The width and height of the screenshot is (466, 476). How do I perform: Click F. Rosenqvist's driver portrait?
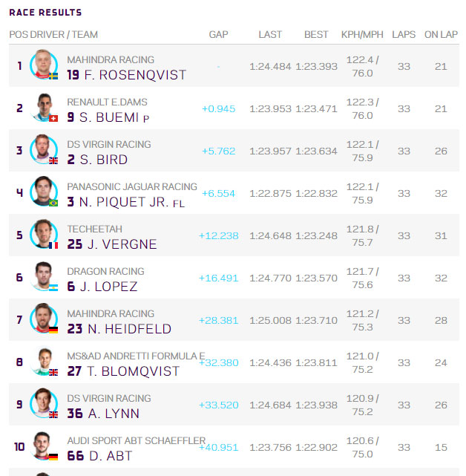point(44,65)
